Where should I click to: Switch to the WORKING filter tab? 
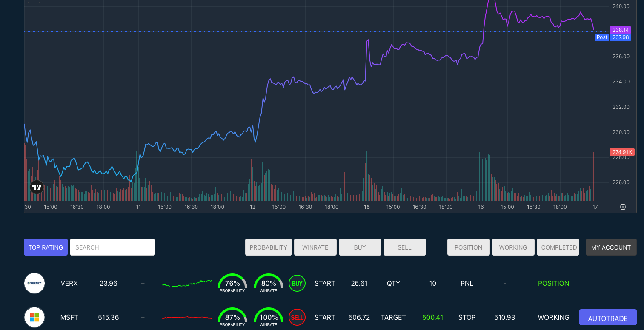tap(513, 247)
